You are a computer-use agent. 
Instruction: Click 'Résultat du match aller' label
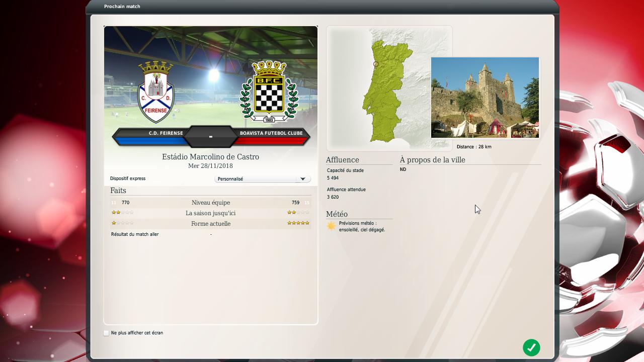[135, 234]
